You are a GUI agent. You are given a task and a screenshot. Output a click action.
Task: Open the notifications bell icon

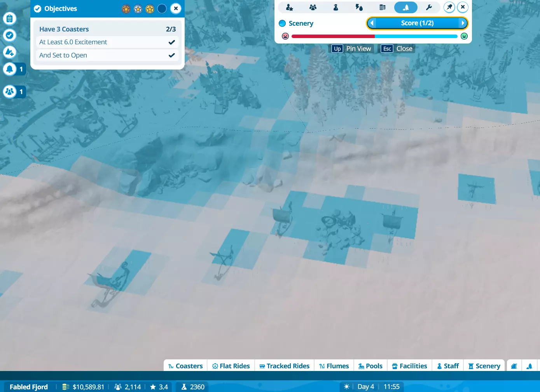tap(9, 69)
